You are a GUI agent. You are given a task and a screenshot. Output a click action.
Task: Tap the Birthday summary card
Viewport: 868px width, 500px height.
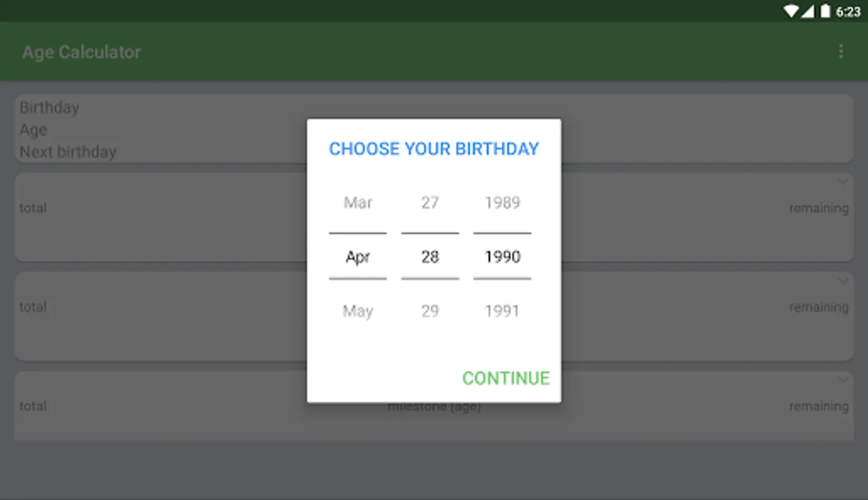pos(156,129)
